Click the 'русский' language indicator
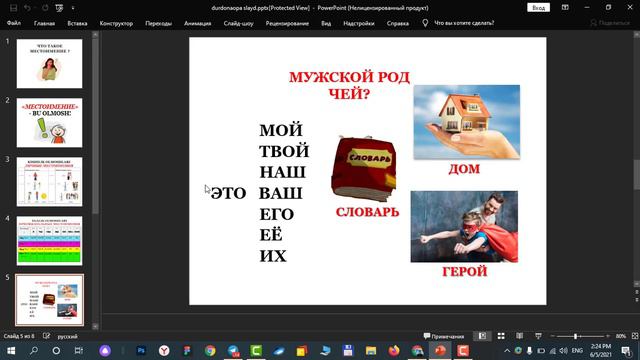This screenshot has height=360, width=640. (67, 336)
